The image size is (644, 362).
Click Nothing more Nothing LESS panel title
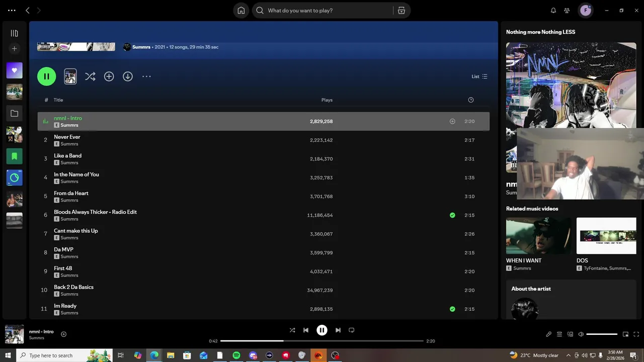click(540, 32)
